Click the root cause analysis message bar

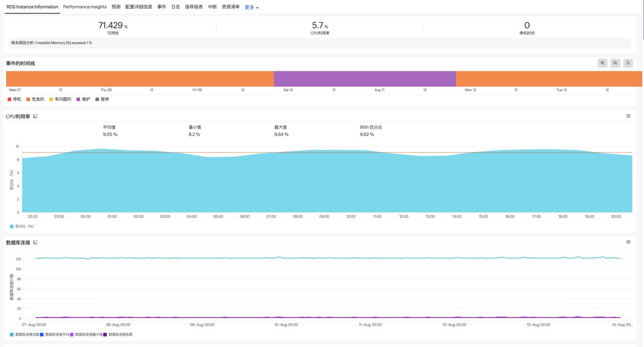click(x=320, y=43)
